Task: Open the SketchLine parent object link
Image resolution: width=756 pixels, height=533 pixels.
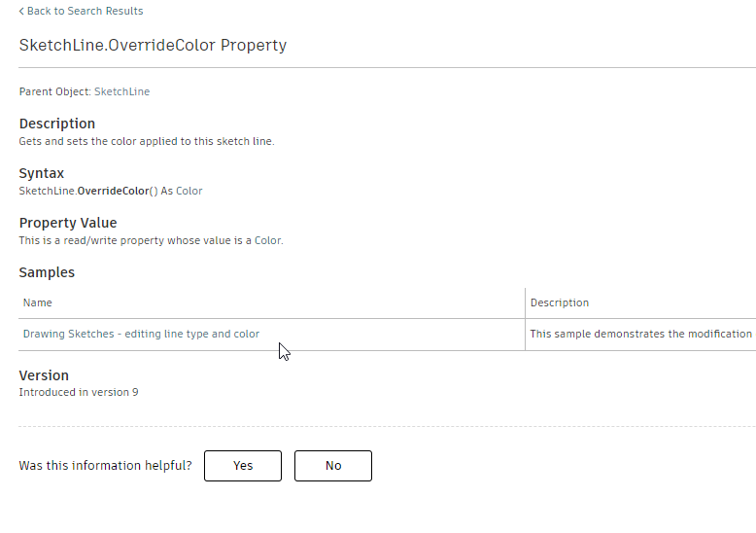Action: tap(122, 91)
